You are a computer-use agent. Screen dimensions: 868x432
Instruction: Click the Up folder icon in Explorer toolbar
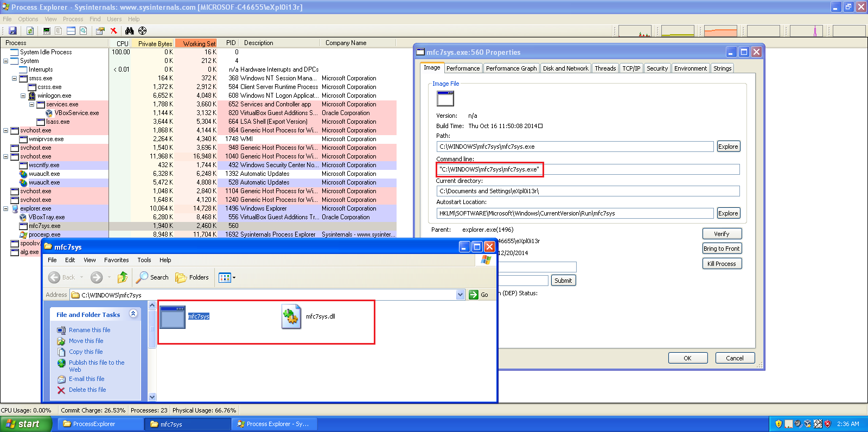point(123,277)
